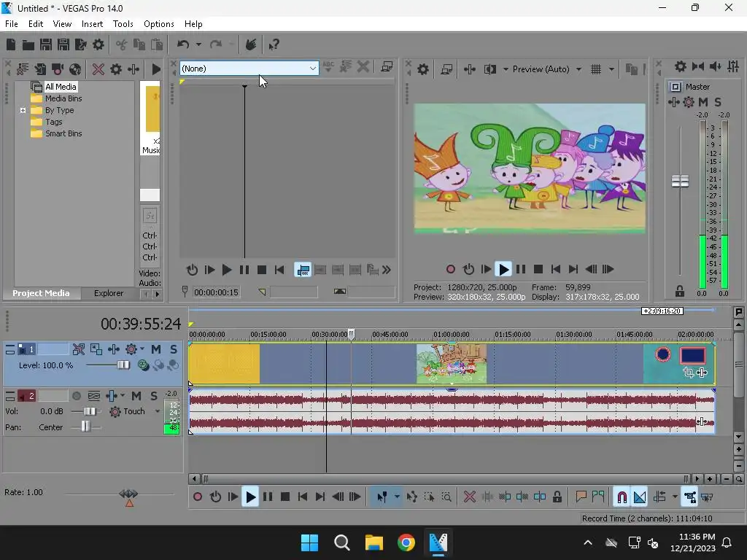747x560 pixels.
Task: Open project properties via the toolbar gear
Action: pyautogui.click(x=98, y=44)
